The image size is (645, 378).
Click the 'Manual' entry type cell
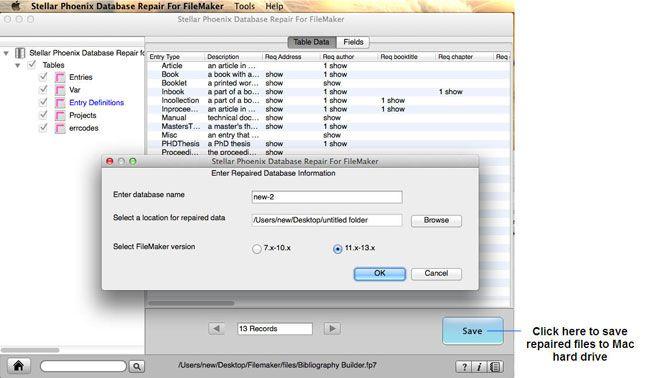pos(174,118)
